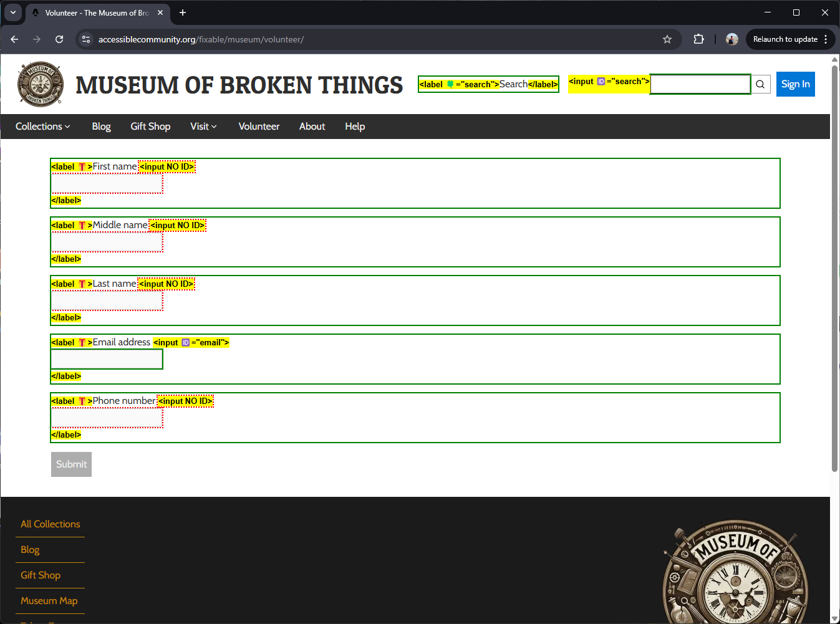Click the Phone number label text
The image size is (840, 624).
tap(124, 401)
